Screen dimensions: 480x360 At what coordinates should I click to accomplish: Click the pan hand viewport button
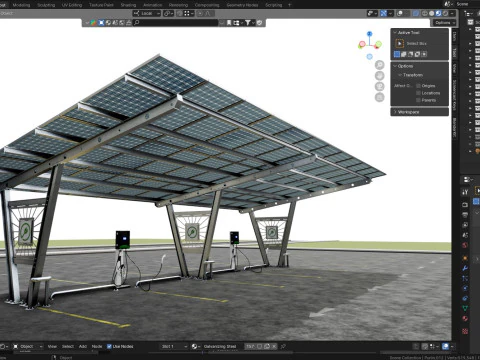380,76
